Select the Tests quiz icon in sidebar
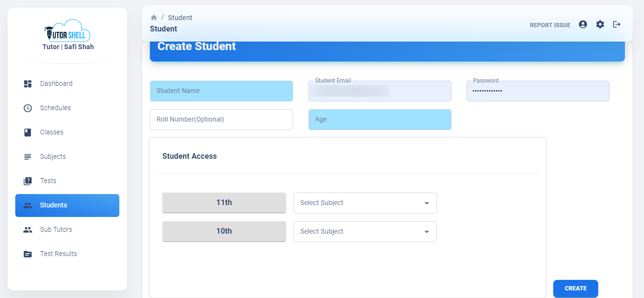This screenshot has height=298, width=644. tap(28, 181)
